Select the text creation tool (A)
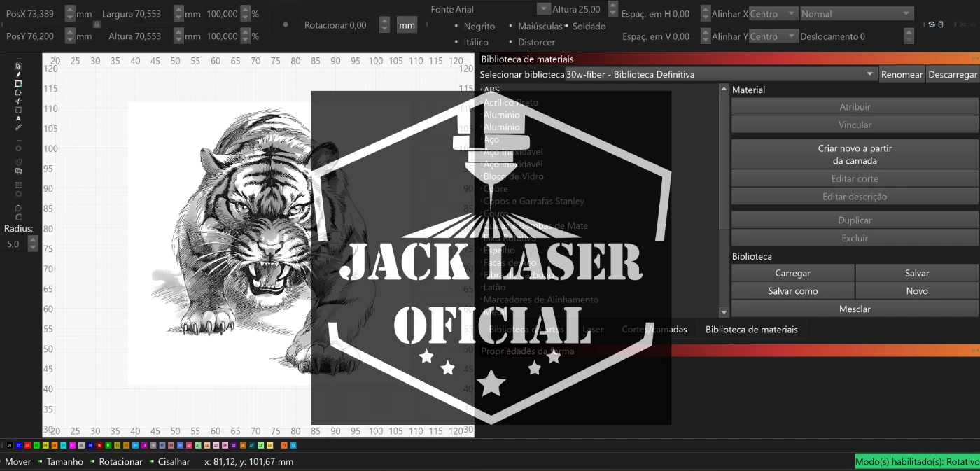 (18, 119)
